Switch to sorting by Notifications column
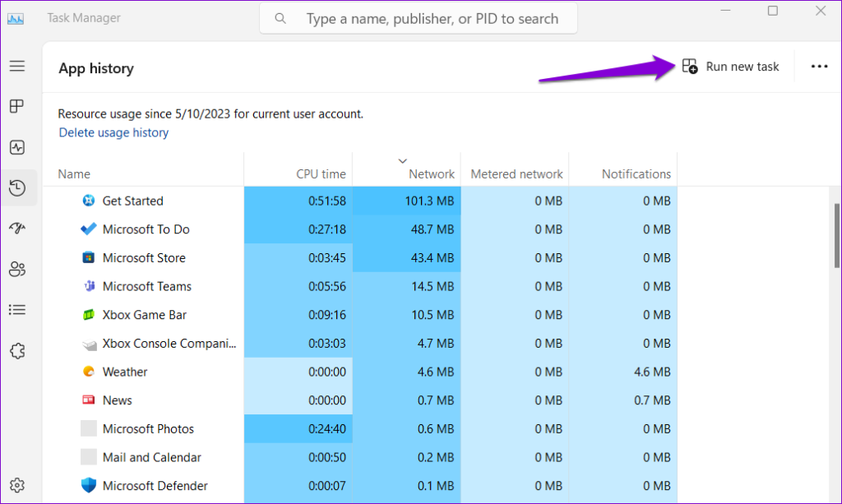The width and height of the screenshot is (842, 504). (636, 174)
